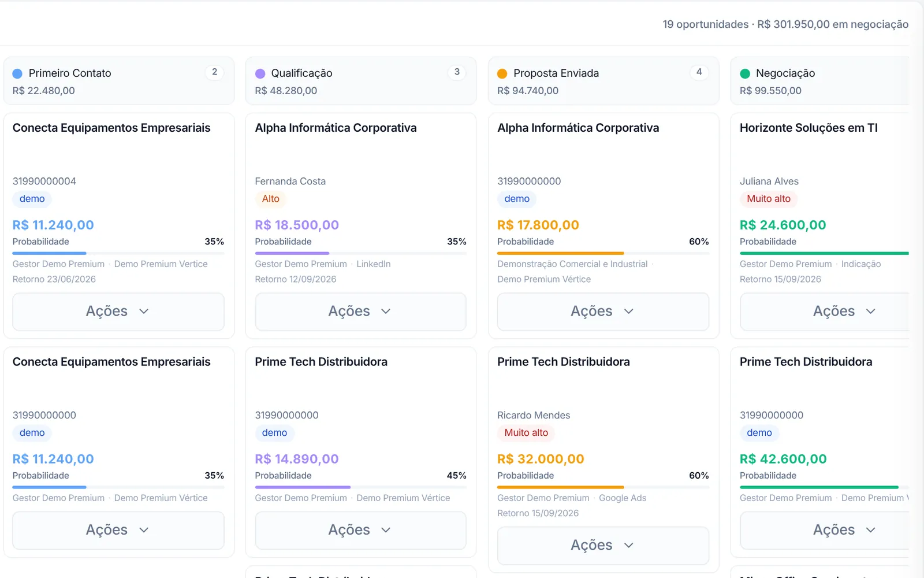Click the count badge 4 on Proposta Enviada
Screen dimensions: 924x578
coord(699,72)
